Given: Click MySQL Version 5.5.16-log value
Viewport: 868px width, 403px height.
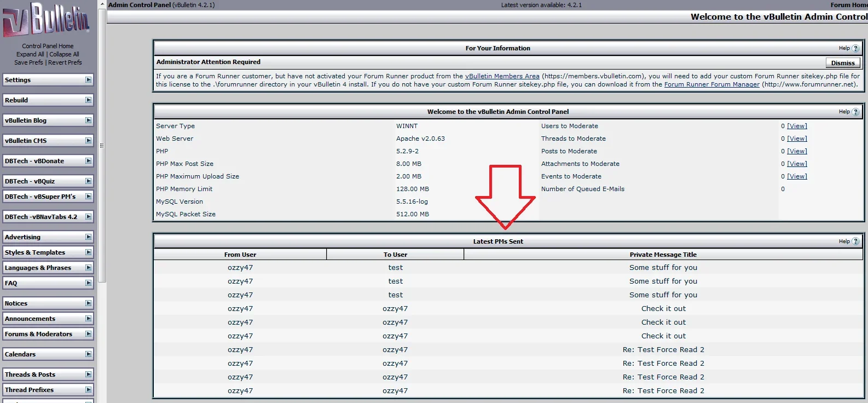Looking at the screenshot, I should [412, 201].
